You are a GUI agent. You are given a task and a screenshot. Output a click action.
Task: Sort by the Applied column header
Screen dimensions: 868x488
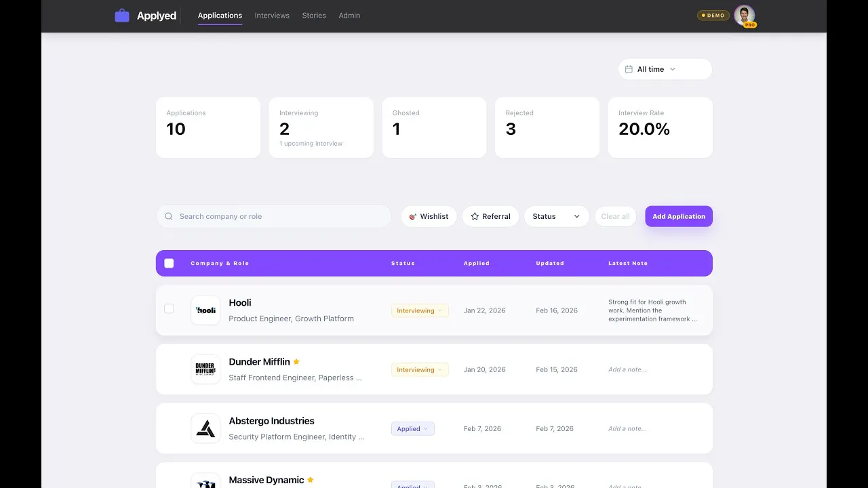(477, 263)
